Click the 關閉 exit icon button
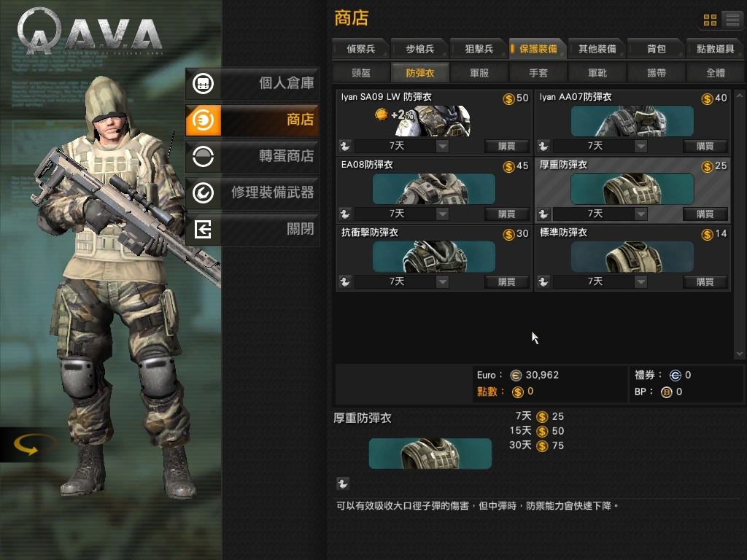 pos(204,230)
